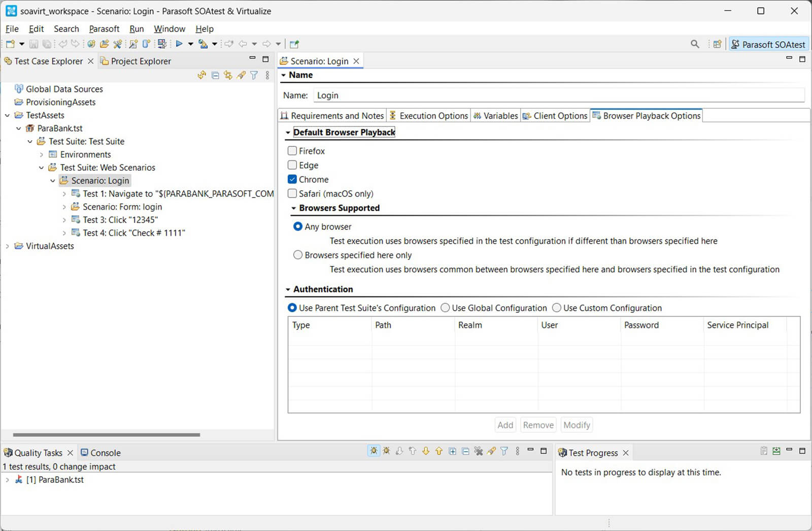This screenshot has width=812, height=531.
Task: Maximize the Test Case Explorer panel
Action: click(x=265, y=59)
